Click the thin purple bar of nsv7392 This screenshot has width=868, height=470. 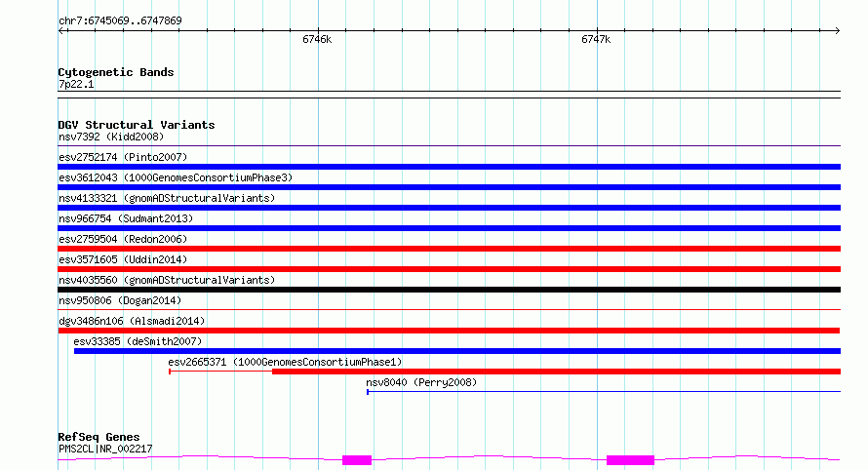449,145
